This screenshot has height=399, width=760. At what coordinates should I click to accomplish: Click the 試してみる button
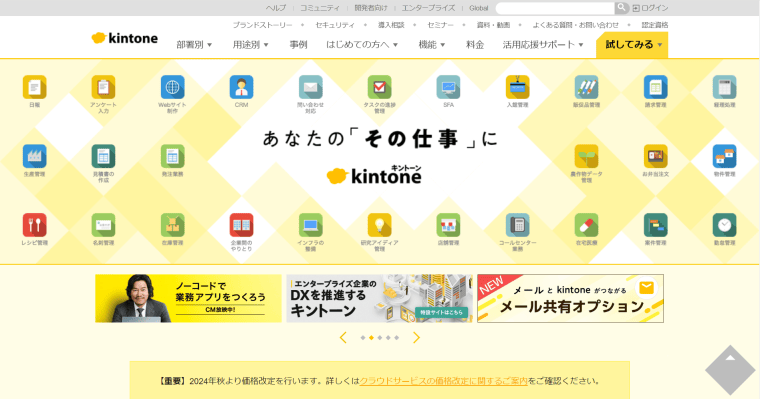(632, 45)
